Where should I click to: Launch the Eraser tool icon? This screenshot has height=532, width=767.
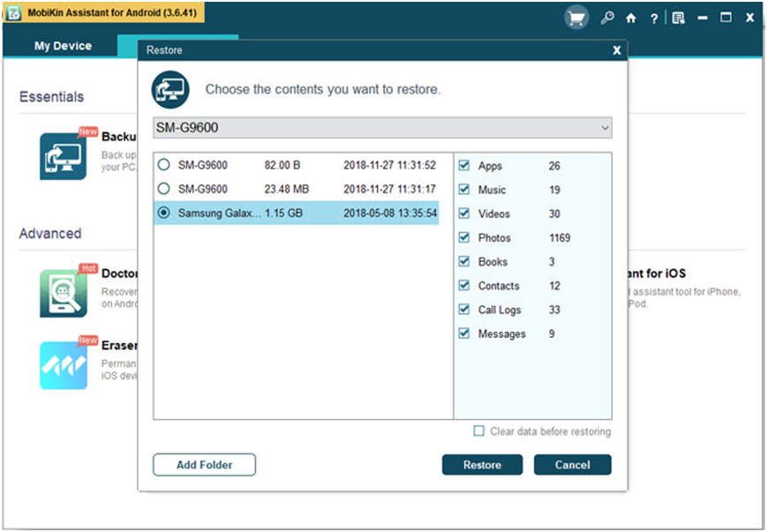coord(63,365)
